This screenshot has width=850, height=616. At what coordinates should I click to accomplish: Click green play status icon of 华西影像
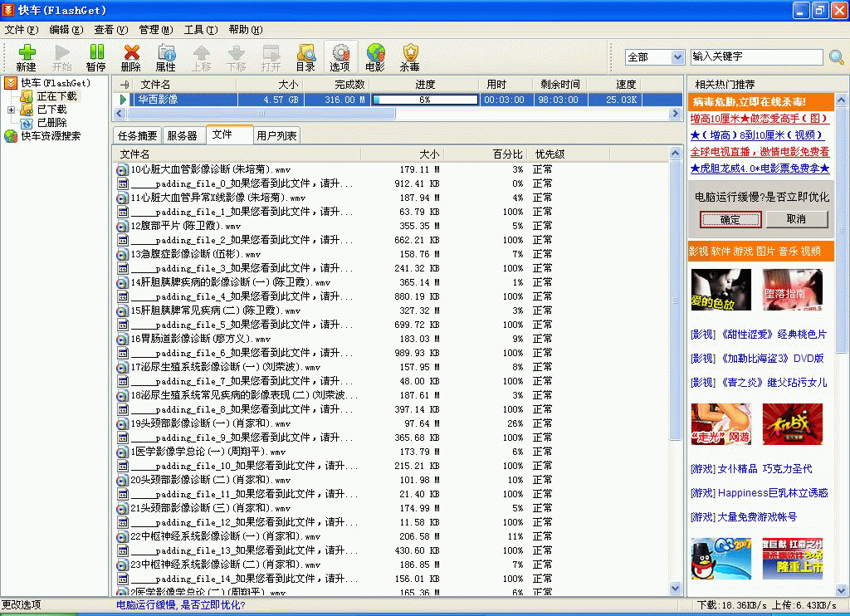click(x=123, y=100)
